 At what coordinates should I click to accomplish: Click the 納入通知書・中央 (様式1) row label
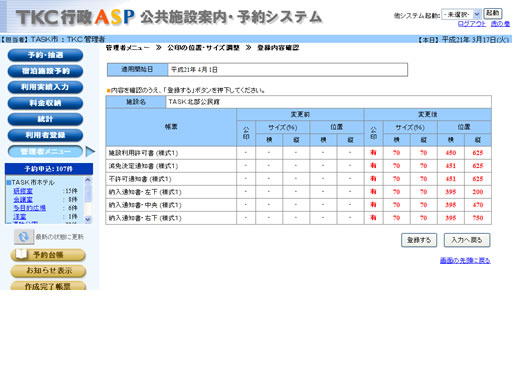click(x=145, y=205)
